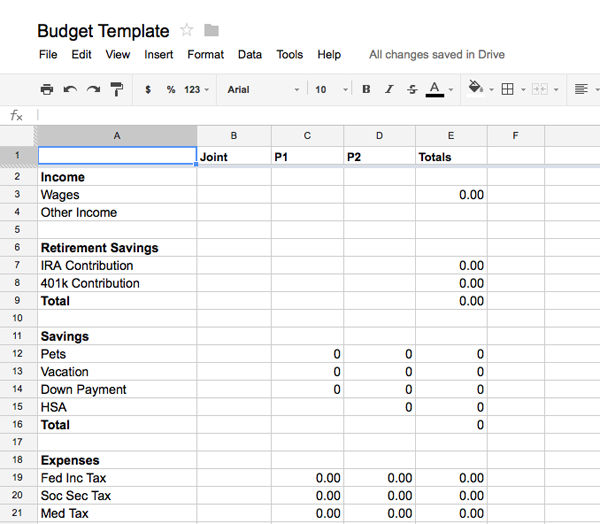Select column A header
Viewport: 600px width, 524px height.
point(117,136)
